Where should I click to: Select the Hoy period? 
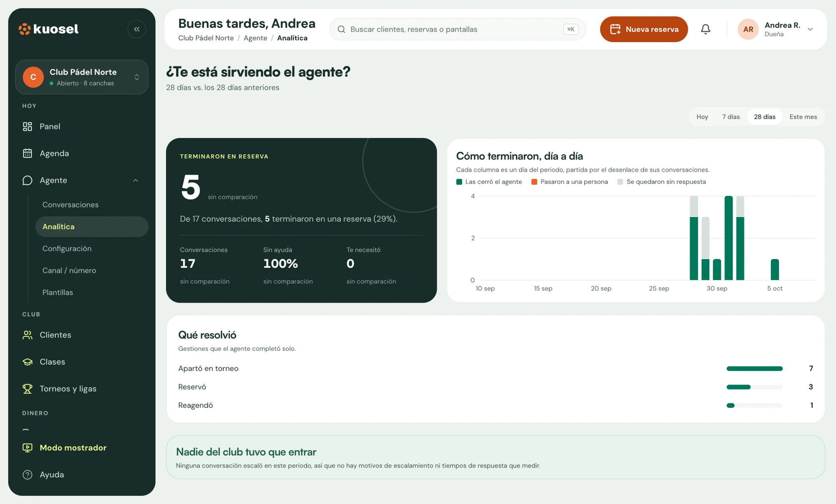702,117
